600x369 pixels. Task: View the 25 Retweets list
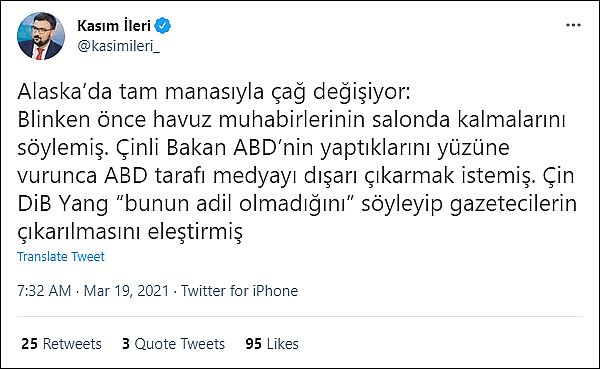click(62, 344)
